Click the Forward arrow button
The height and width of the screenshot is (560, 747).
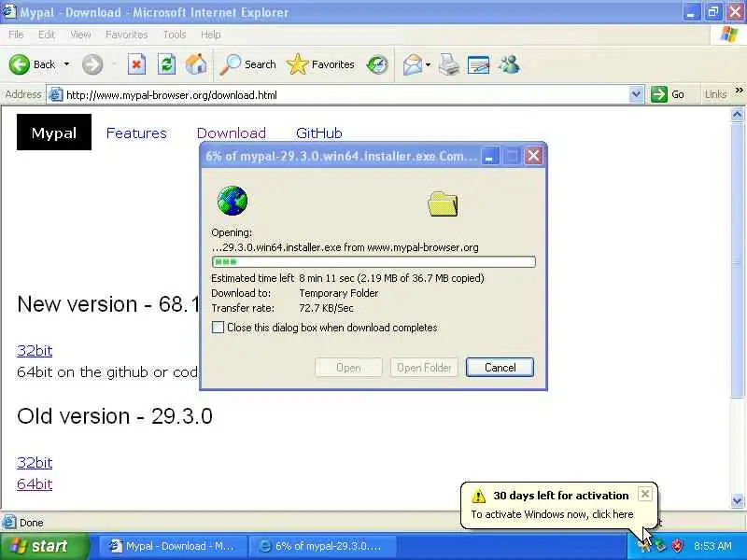point(92,64)
